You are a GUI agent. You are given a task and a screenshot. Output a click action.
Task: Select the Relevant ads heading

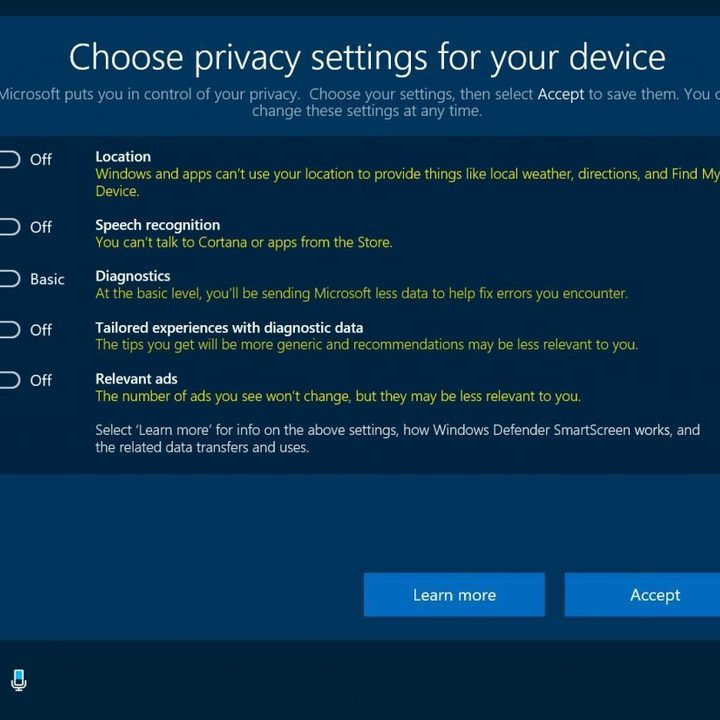(x=136, y=379)
